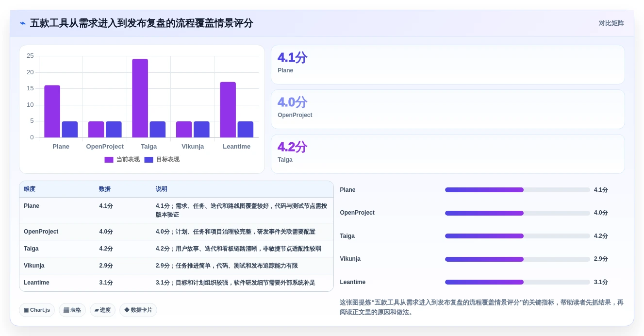Screen dimensions: 644x336
Task: Click the 3.1分 value in table
Action: 106,283
